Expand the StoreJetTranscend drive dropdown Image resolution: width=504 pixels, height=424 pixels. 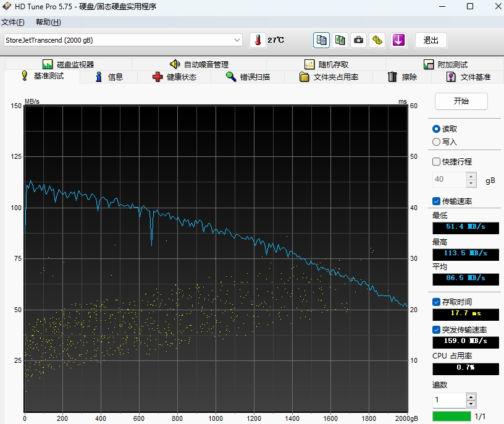click(237, 40)
